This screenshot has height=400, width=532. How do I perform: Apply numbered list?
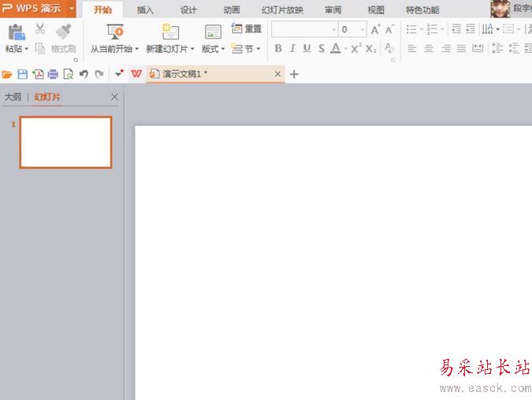pos(432,29)
